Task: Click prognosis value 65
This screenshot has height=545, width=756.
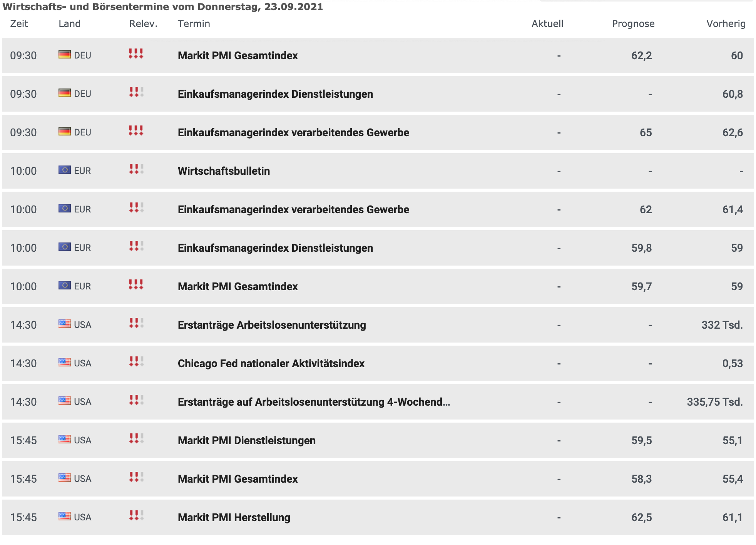Action: pyautogui.click(x=646, y=132)
